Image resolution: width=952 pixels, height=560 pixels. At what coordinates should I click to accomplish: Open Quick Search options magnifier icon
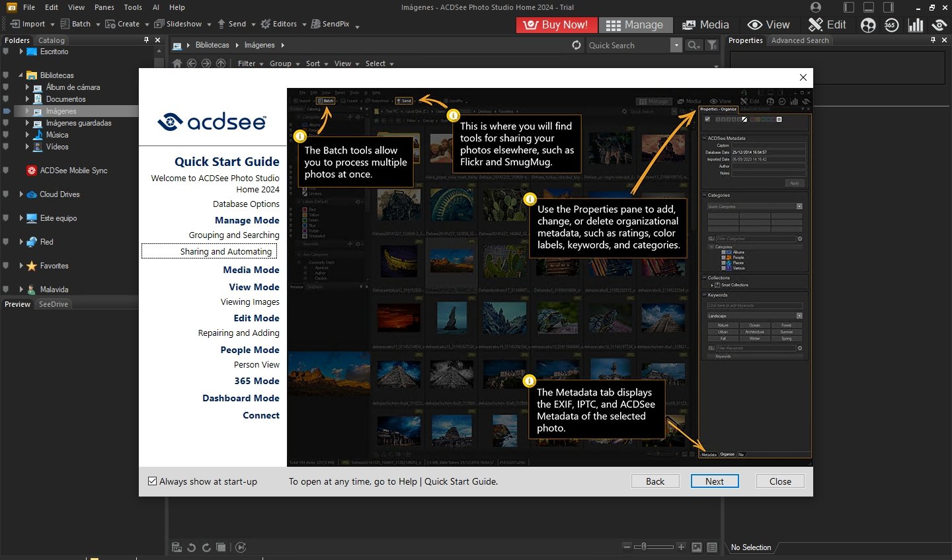coord(693,45)
